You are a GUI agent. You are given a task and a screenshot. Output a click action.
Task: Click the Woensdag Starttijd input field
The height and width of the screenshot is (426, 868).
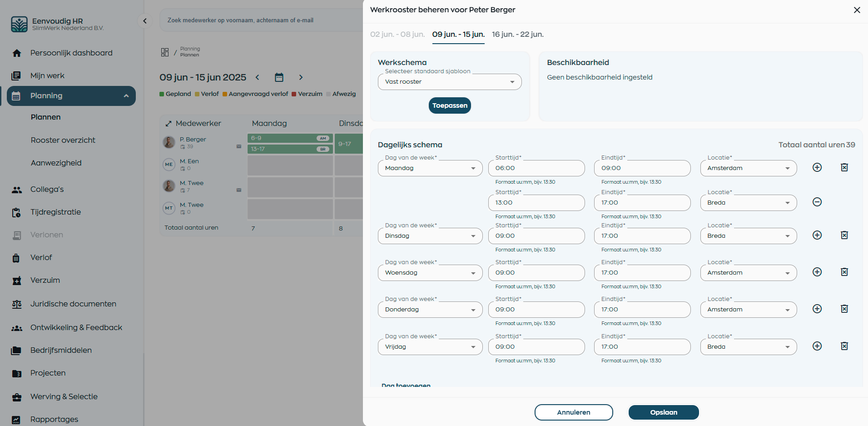pos(536,273)
